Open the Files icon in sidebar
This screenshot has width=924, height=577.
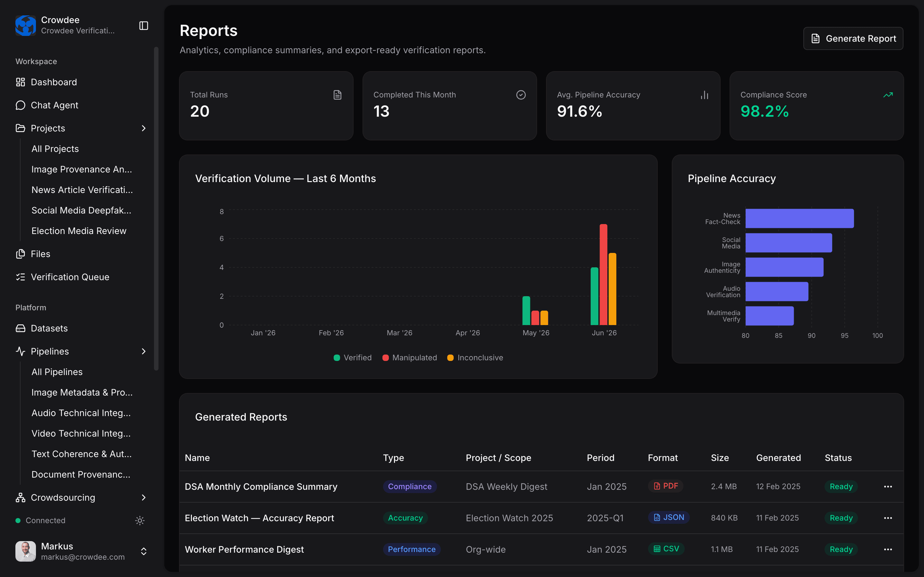(20, 254)
